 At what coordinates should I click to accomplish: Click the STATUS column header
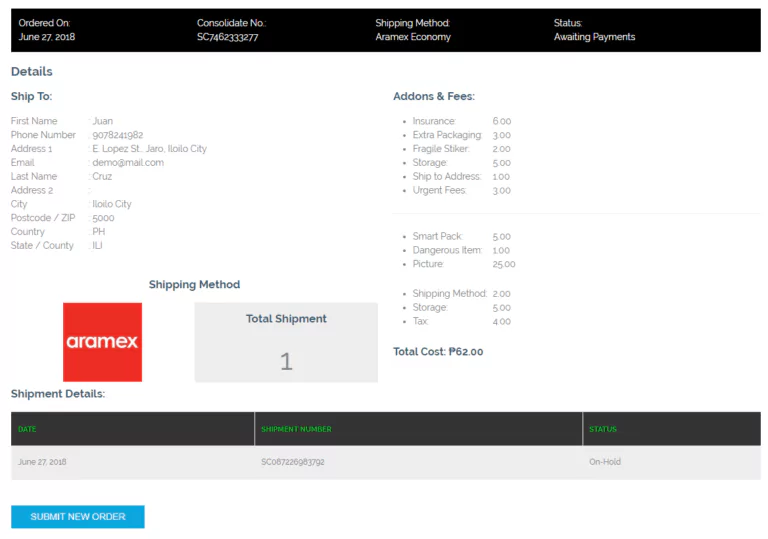click(x=603, y=429)
